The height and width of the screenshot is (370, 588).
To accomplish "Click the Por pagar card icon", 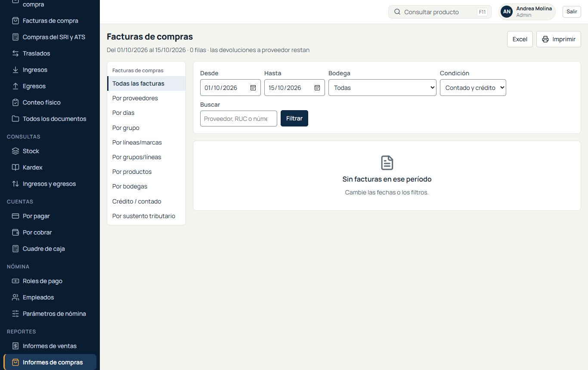I will coord(15,216).
